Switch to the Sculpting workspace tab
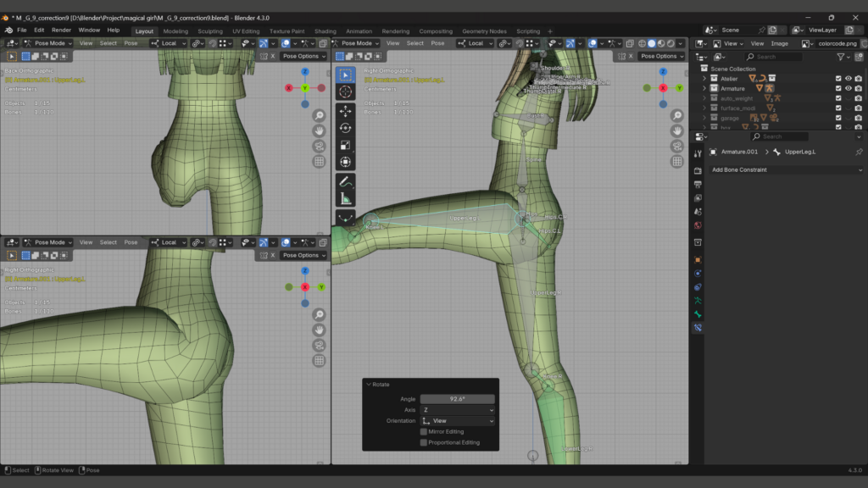The image size is (868, 488). pyautogui.click(x=209, y=31)
